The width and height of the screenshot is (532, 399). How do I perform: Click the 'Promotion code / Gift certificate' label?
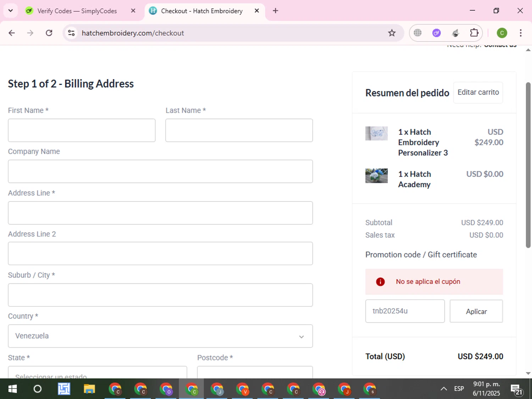421,255
